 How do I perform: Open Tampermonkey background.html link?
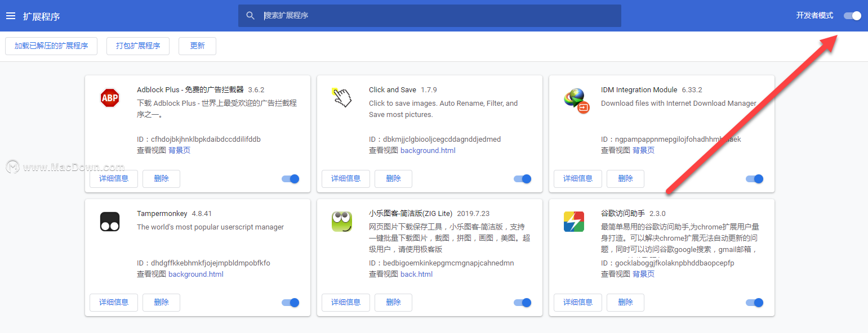pyautogui.click(x=196, y=274)
